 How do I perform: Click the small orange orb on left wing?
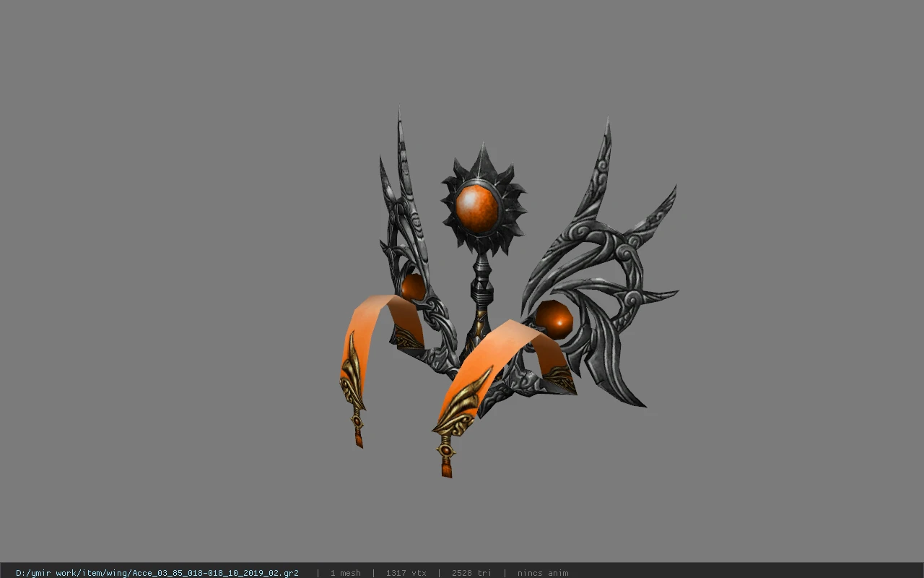tap(413, 287)
